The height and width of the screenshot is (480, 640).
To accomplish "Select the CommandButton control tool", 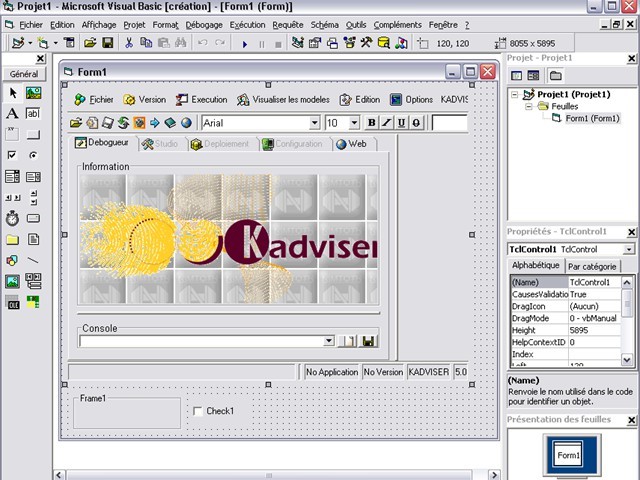I will [33, 134].
